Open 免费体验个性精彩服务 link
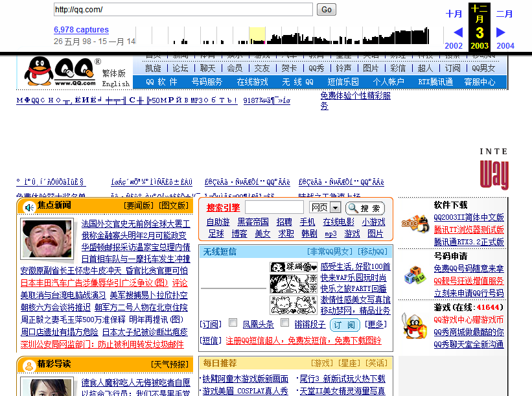Screen dimensions: 532x396 pos(356,100)
